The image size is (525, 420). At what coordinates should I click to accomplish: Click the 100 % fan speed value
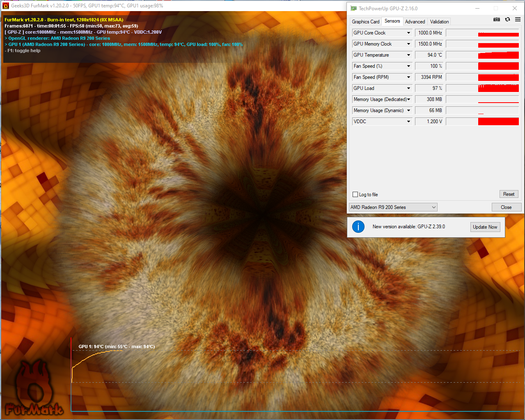click(x=429, y=66)
